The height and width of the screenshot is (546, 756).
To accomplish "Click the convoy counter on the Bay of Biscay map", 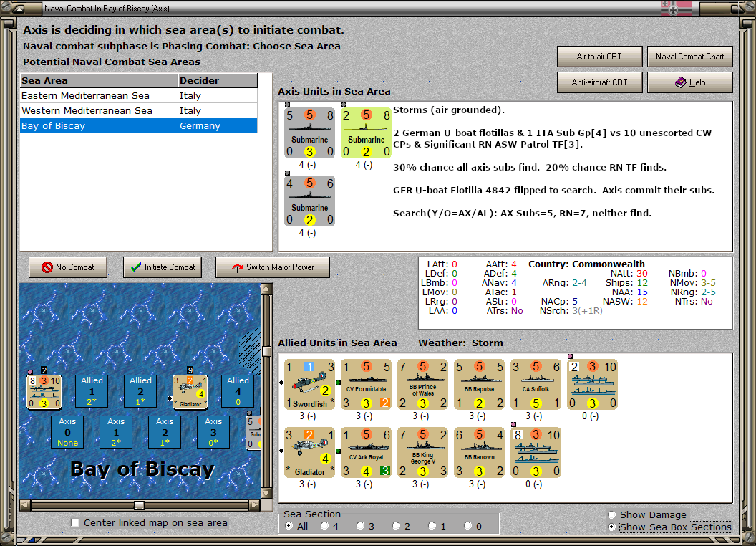I will tap(44, 391).
